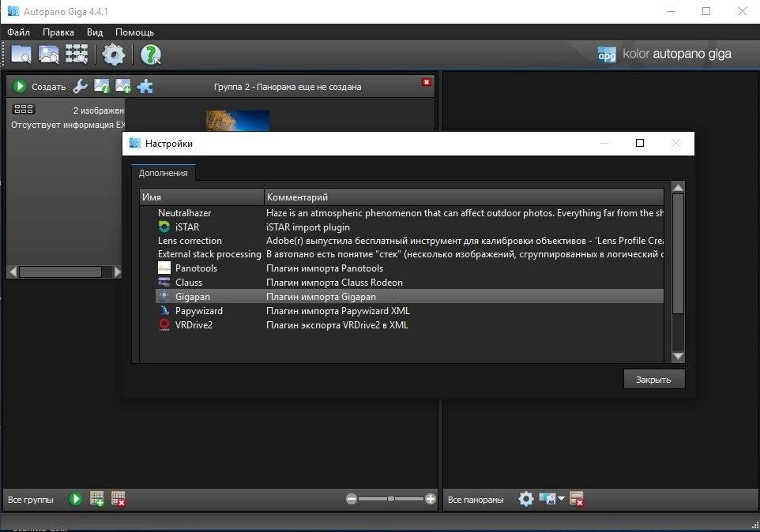Click the add group icon in bottom bar

[97, 499]
